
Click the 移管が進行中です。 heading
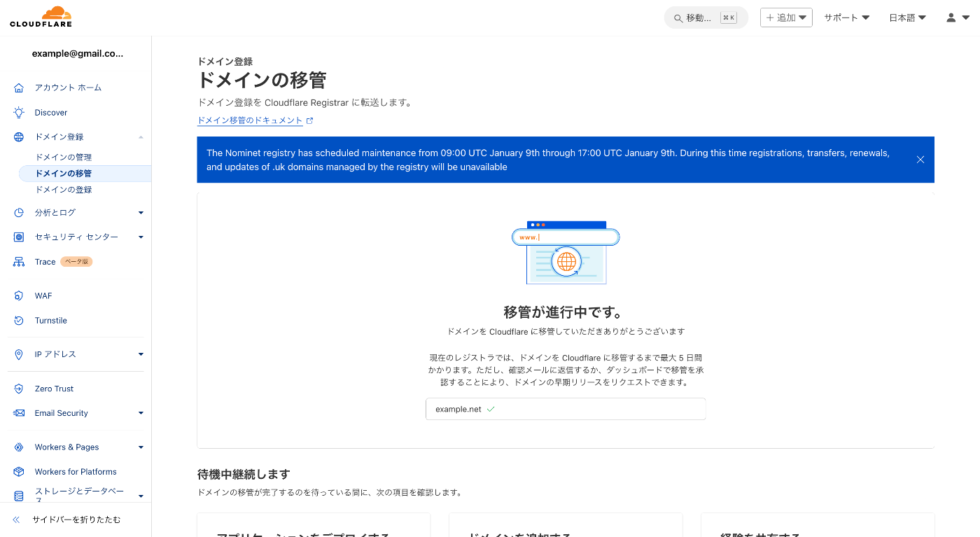point(563,312)
